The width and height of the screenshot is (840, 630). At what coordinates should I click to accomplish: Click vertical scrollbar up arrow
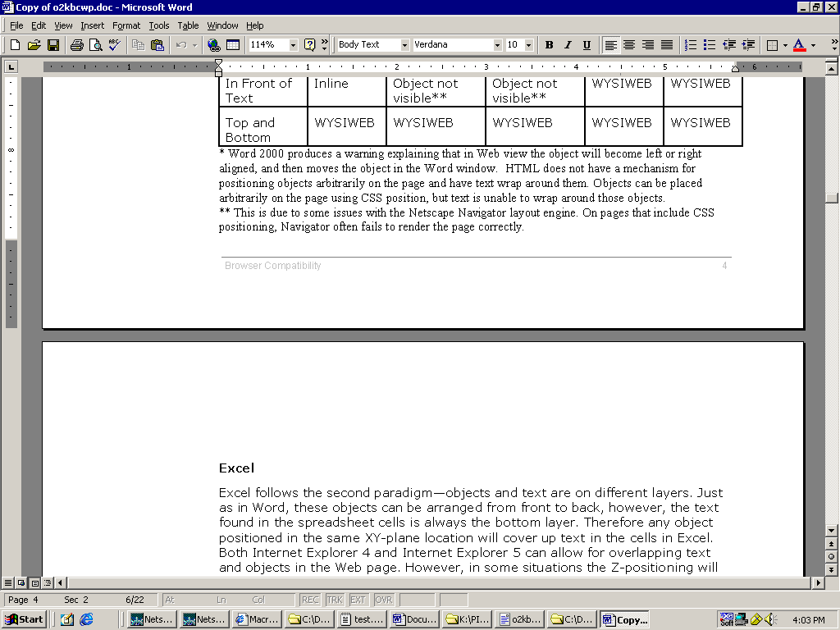tap(832, 68)
